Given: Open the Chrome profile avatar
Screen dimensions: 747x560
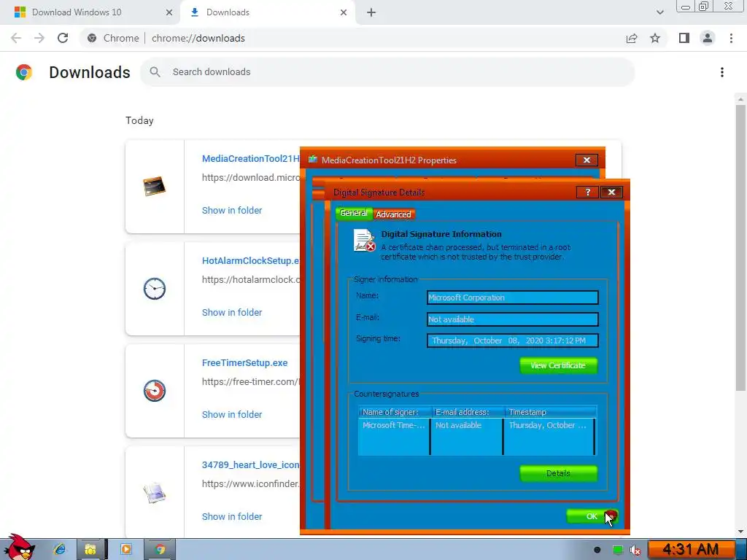Looking at the screenshot, I should click(x=708, y=38).
